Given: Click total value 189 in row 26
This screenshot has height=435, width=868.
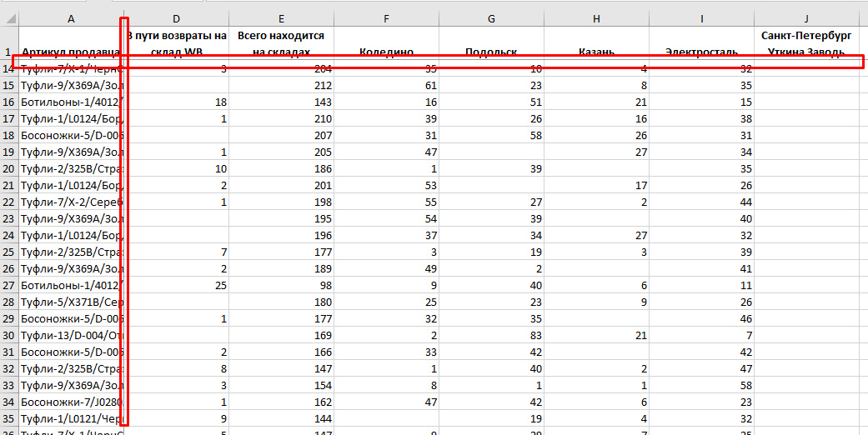Looking at the screenshot, I should pyautogui.click(x=281, y=267).
